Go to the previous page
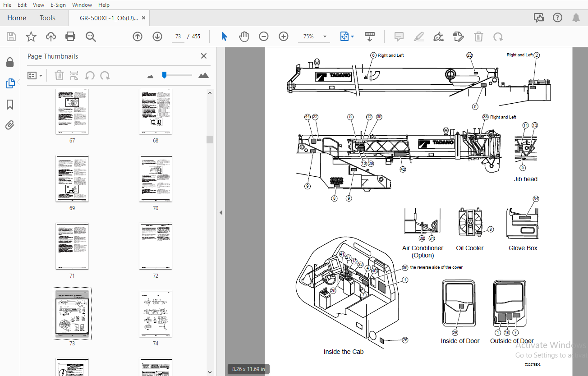The height and width of the screenshot is (376, 588). (138, 37)
